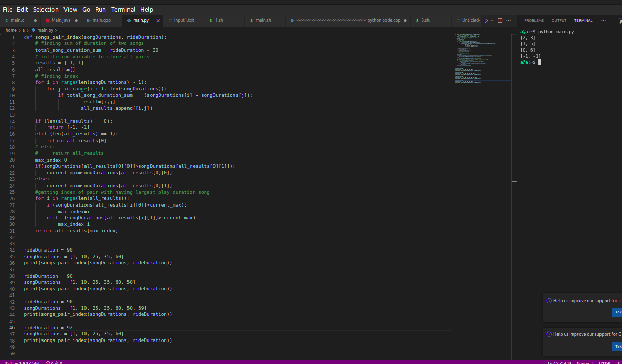Switch to the PROBLEMS panel tab
This screenshot has width=622, height=364.
pos(534,21)
